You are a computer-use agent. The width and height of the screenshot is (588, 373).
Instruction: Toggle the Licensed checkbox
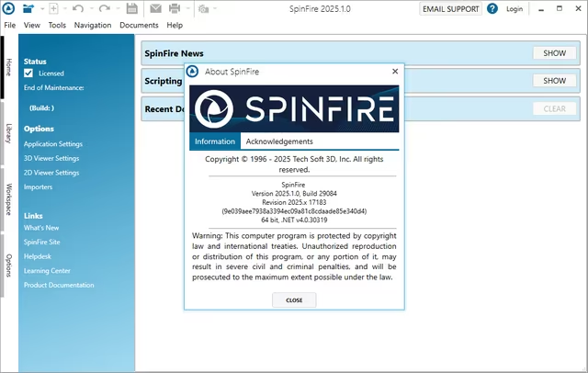28,73
